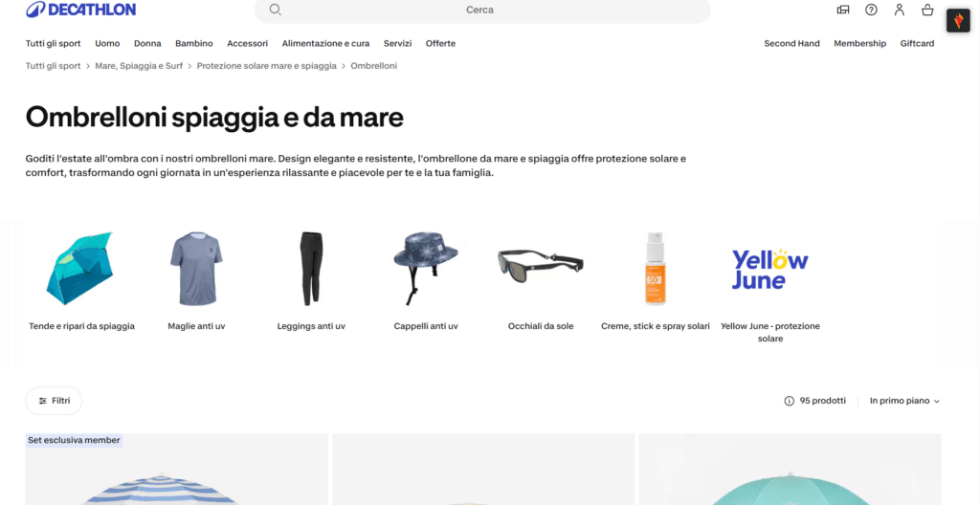Image resolution: width=980 pixels, height=505 pixels.
Task: Open the Filtri button
Action: tap(54, 401)
